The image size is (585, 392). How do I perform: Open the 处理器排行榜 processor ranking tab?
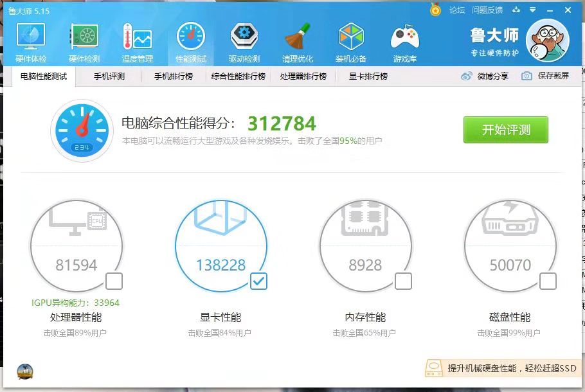(x=302, y=75)
